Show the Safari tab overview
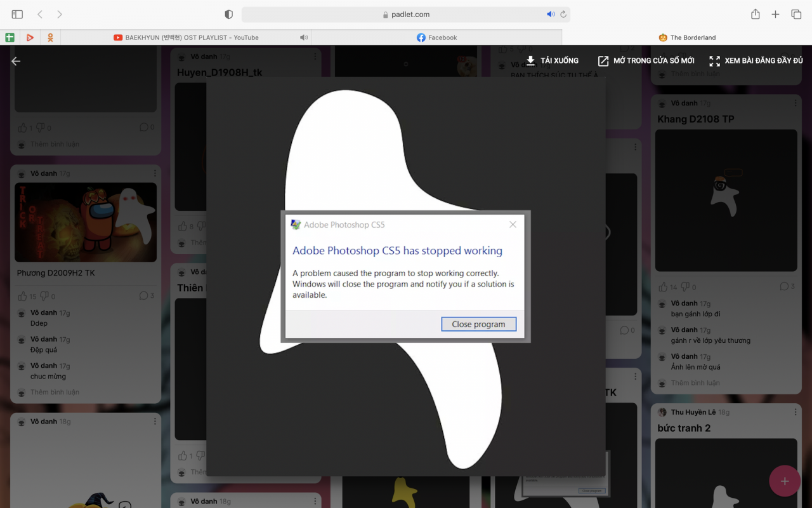Screen dimensions: 812x508 pos(796,14)
